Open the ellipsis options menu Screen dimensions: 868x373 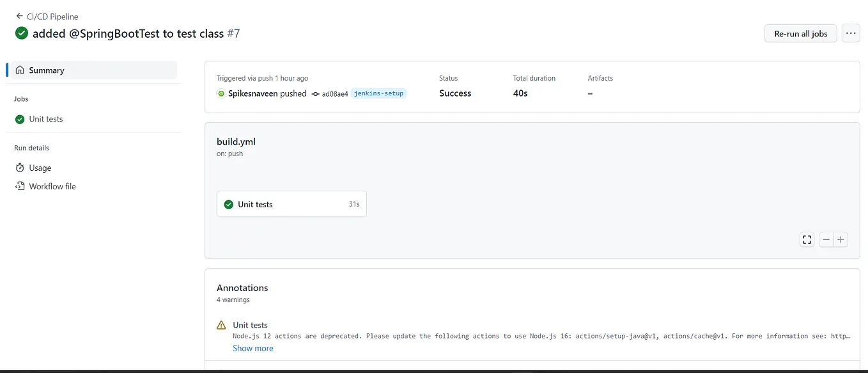[x=851, y=33]
